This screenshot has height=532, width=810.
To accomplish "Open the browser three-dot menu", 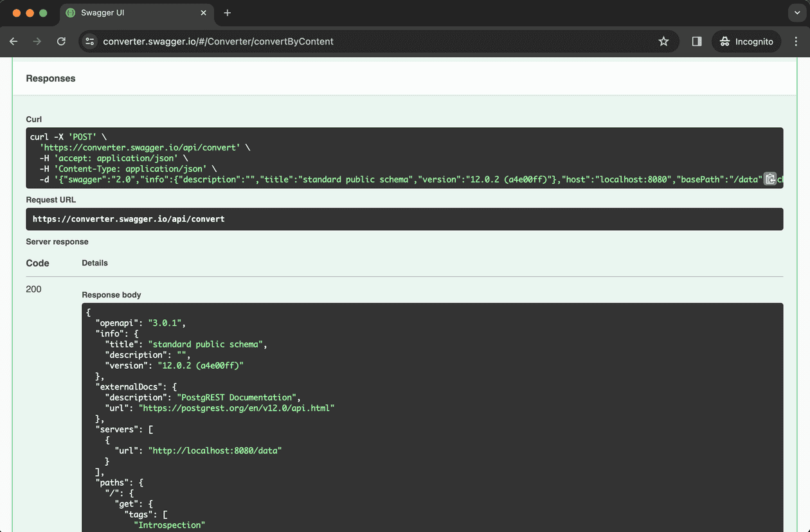I will coord(796,41).
